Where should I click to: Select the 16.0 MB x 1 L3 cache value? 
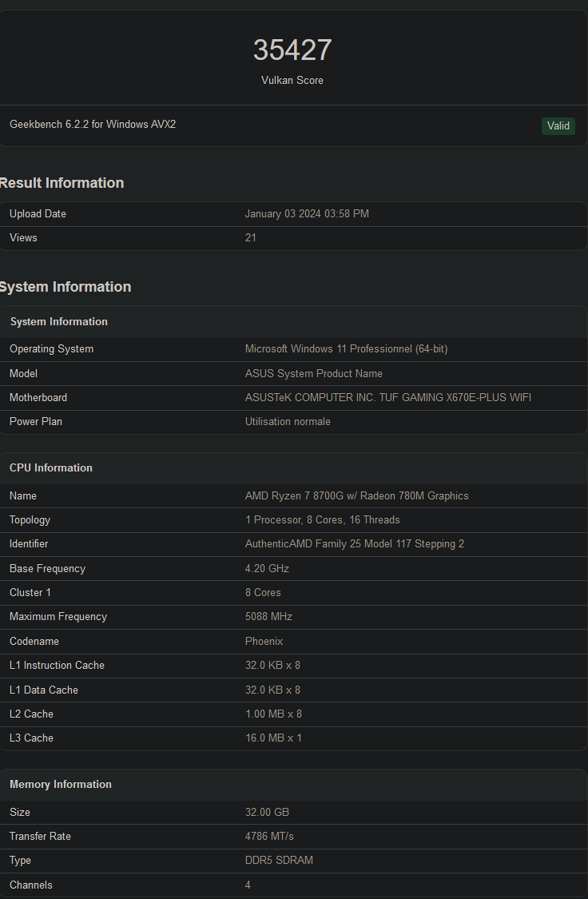(273, 738)
